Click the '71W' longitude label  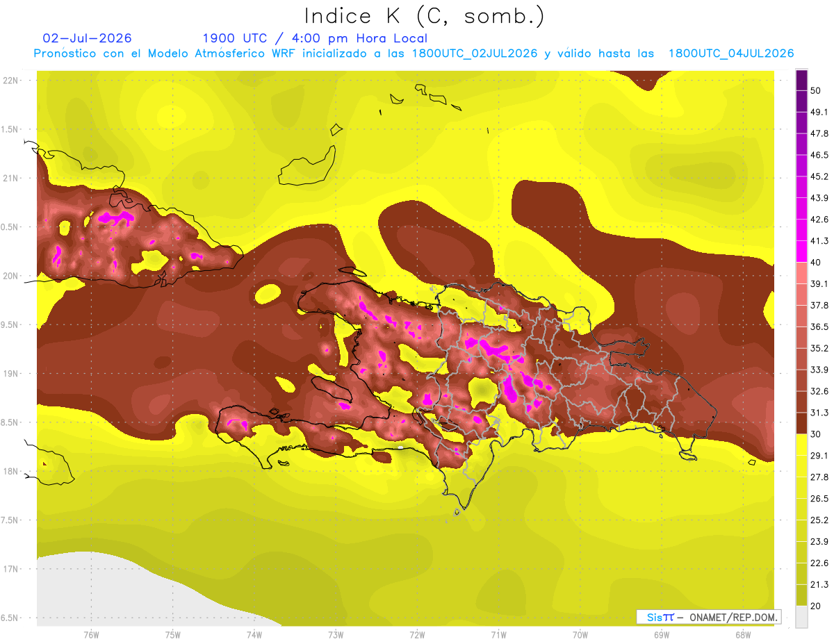tap(498, 635)
